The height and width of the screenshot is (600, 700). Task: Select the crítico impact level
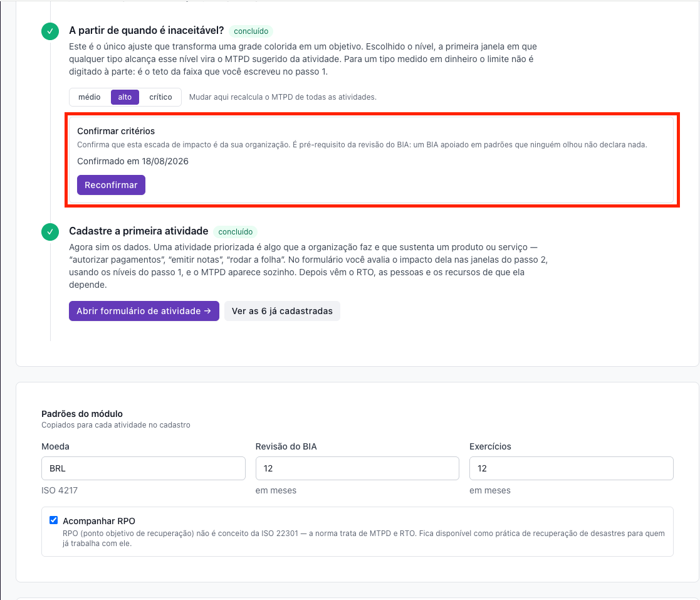coord(160,97)
